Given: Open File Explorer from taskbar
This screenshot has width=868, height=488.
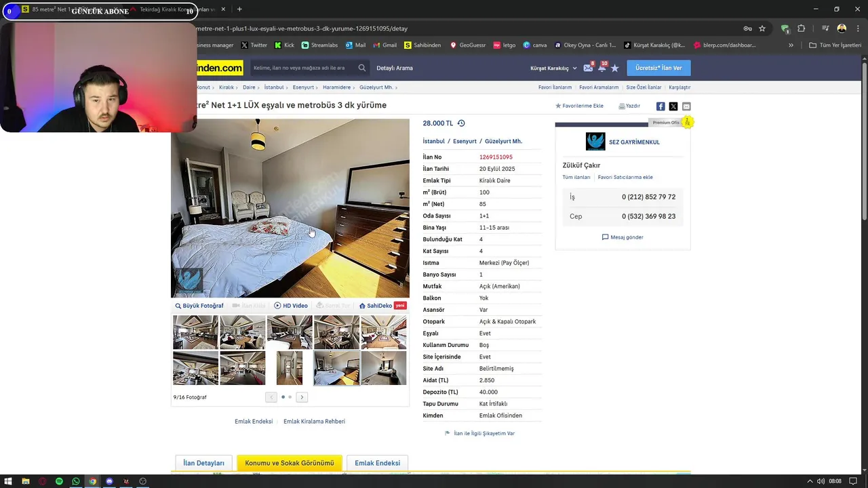Looking at the screenshot, I should coord(26,481).
